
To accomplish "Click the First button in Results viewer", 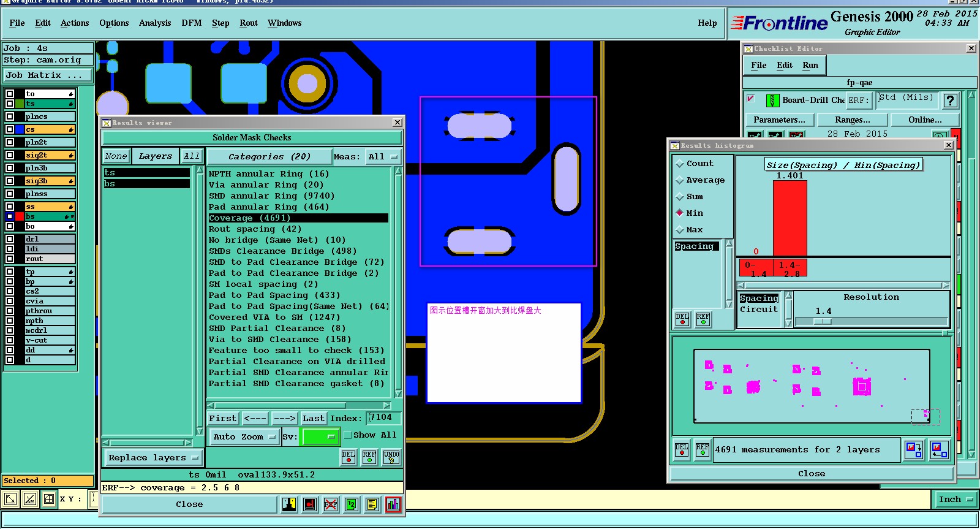I will click(223, 419).
